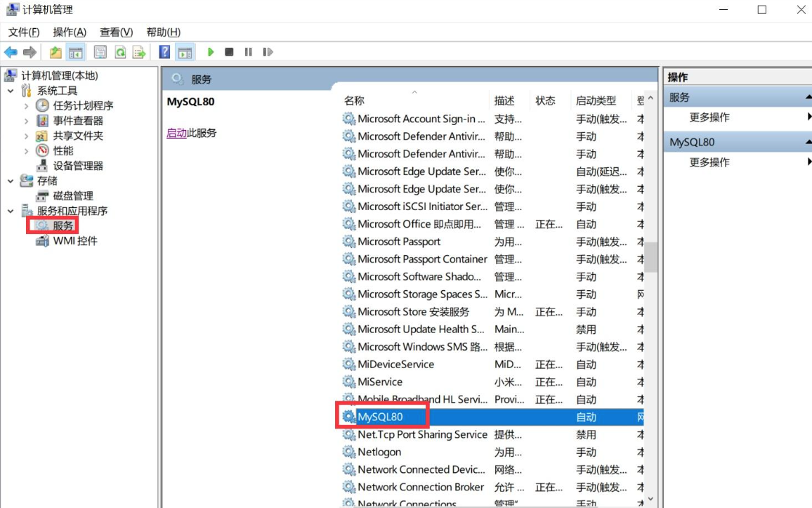The width and height of the screenshot is (812, 508).
Task: Select the Microsoft Store 安装服务 row
Action: coord(492,312)
